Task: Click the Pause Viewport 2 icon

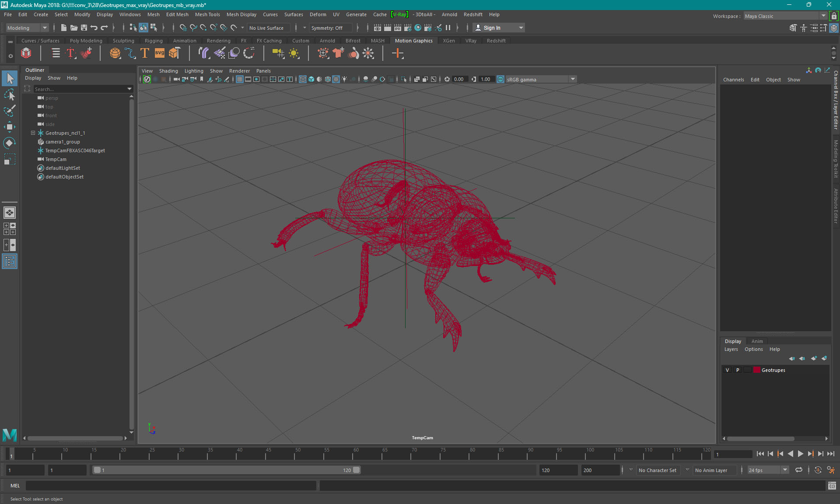Action: [448, 28]
